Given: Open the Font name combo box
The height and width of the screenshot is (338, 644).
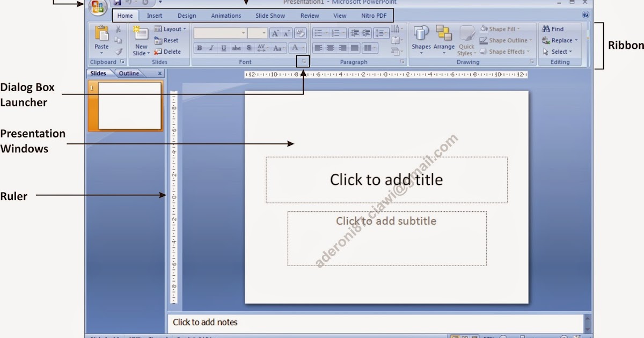Looking at the screenshot, I should [x=220, y=33].
